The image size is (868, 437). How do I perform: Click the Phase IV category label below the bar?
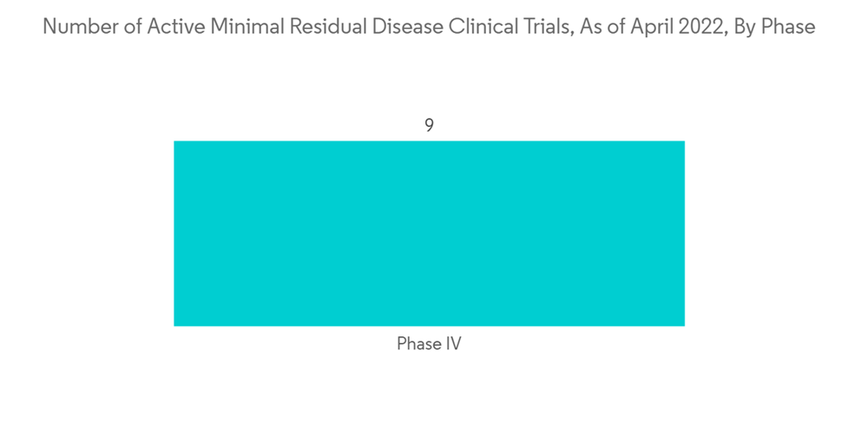click(x=429, y=343)
